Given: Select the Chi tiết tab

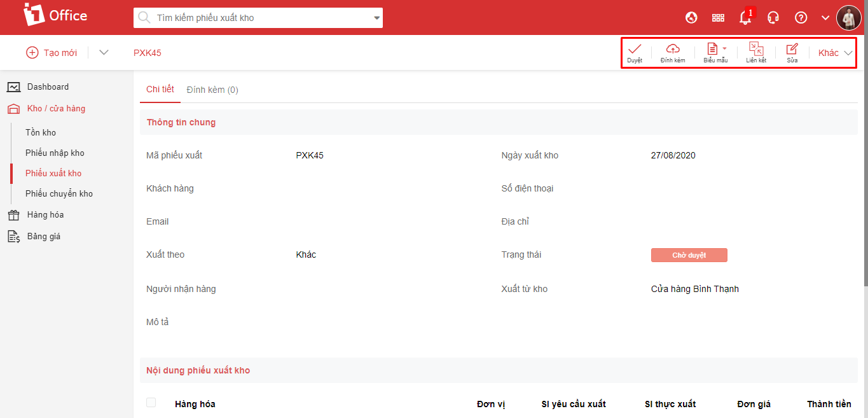Looking at the screenshot, I should [x=160, y=89].
